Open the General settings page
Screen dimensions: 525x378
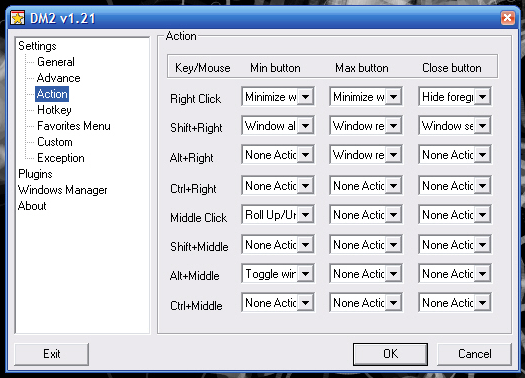tap(56, 62)
